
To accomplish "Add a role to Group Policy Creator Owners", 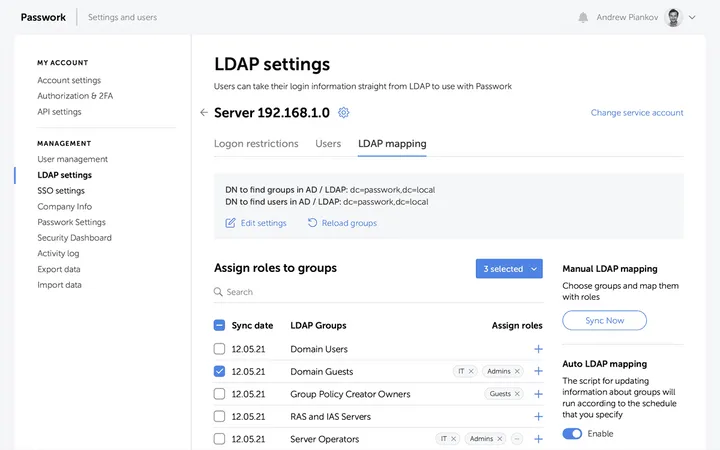I will tap(538, 394).
